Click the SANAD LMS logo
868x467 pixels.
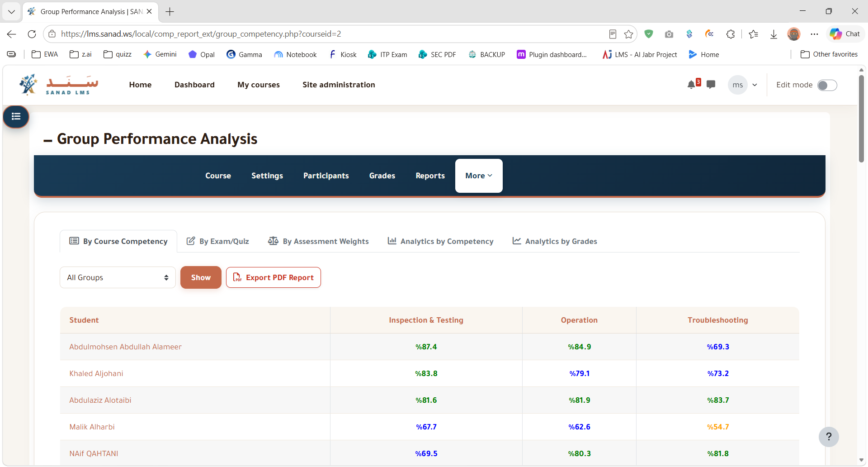coord(59,85)
